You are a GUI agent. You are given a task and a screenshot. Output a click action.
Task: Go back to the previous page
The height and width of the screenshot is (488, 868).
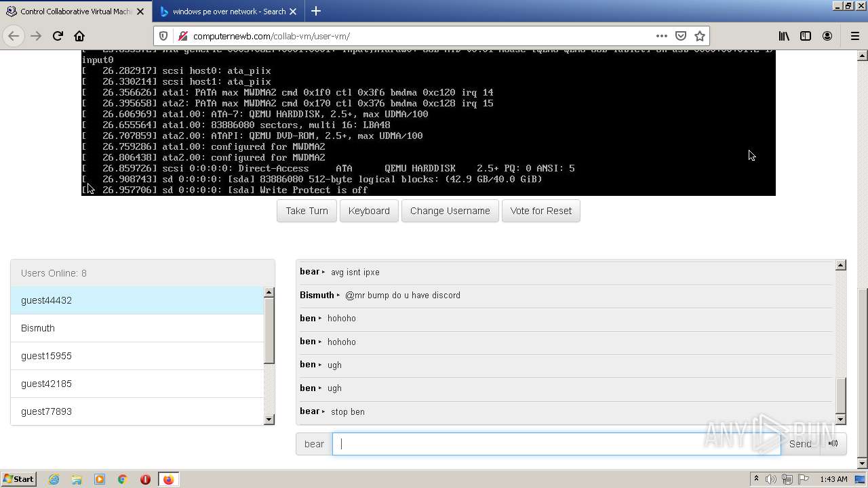(14, 36)
